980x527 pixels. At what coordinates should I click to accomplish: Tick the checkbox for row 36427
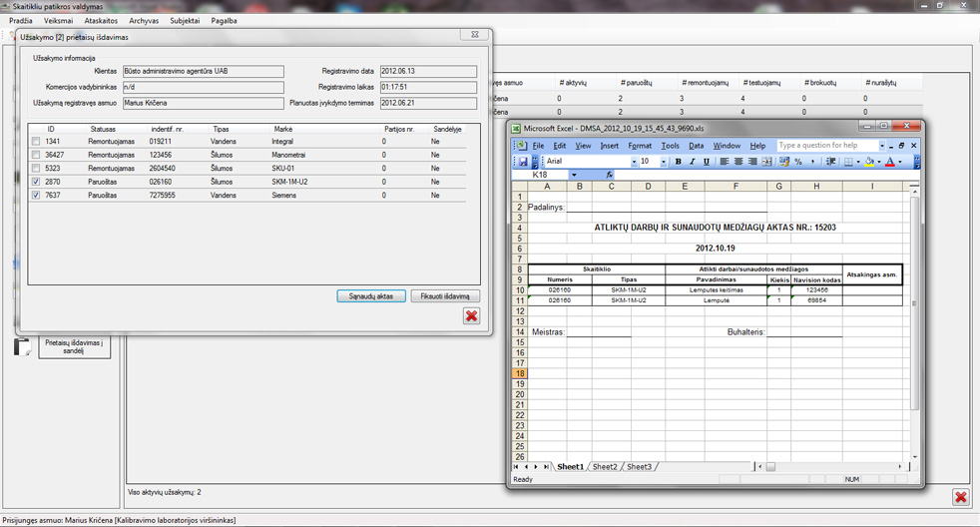[x=36, y=156]
